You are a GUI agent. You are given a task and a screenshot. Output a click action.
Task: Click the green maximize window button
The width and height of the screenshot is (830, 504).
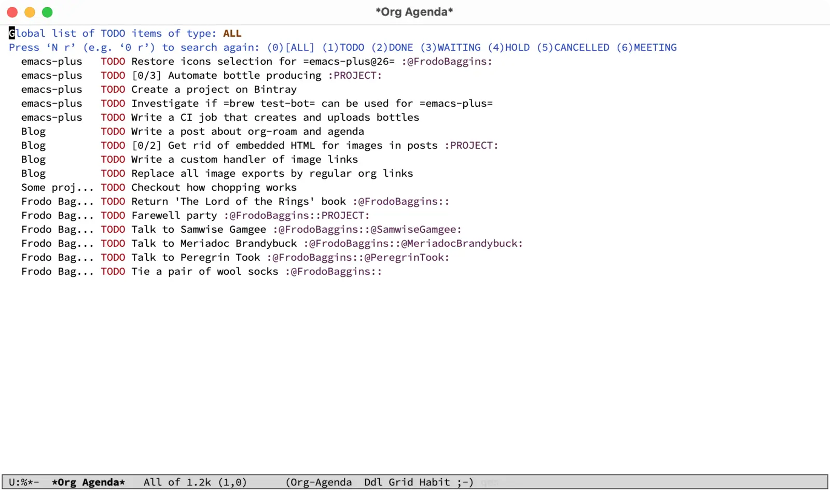47,12
